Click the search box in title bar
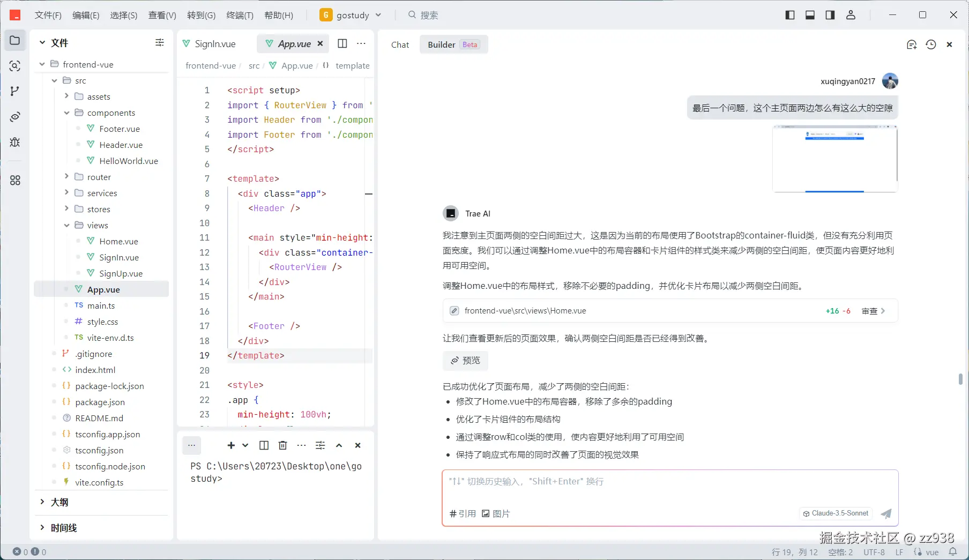Screen dimensions: 969x560 click(x=423, y=15)
